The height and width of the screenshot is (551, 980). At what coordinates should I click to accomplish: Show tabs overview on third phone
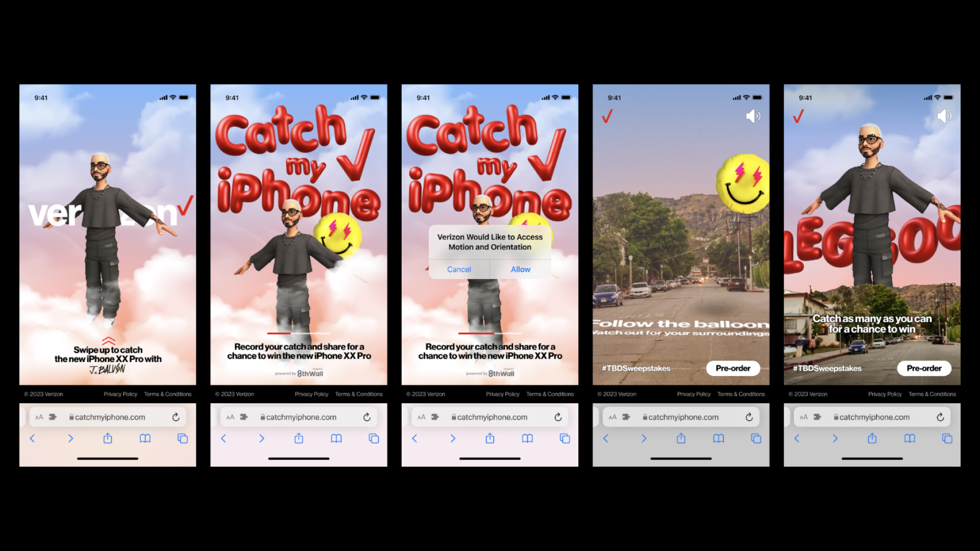(565, 439)
